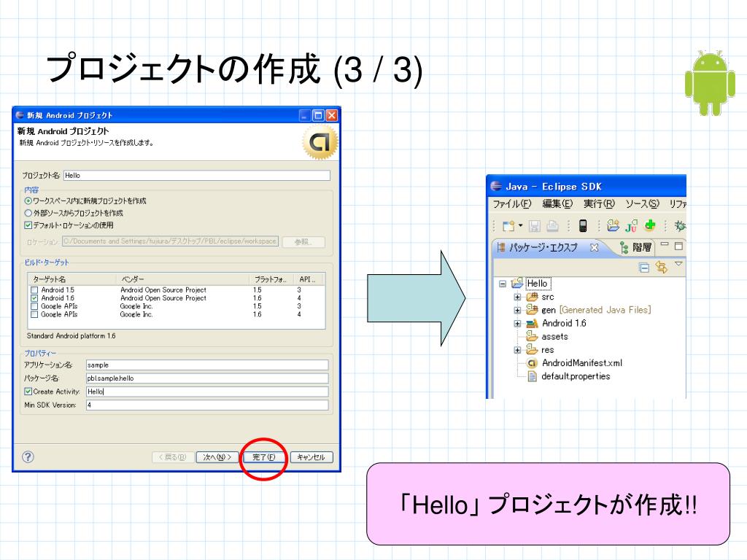Viewport: 747px width, 560px height.
Task: Expand the res folder node
Action: tap(517, 350)
